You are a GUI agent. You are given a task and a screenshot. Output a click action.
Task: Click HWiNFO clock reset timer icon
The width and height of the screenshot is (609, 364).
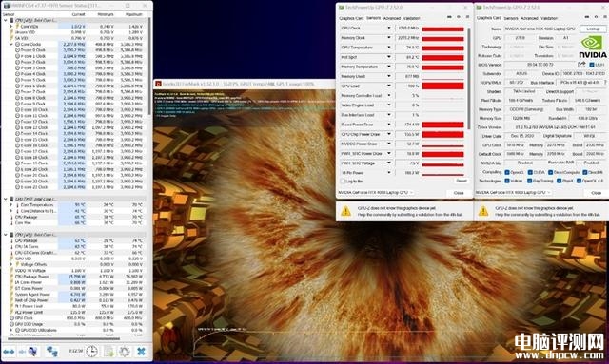pos(91,352)
